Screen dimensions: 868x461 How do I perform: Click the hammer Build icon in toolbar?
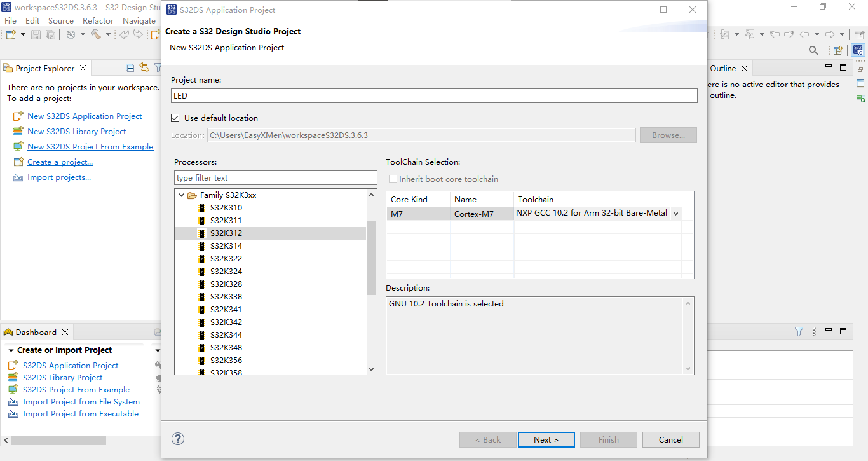point(96,34)
